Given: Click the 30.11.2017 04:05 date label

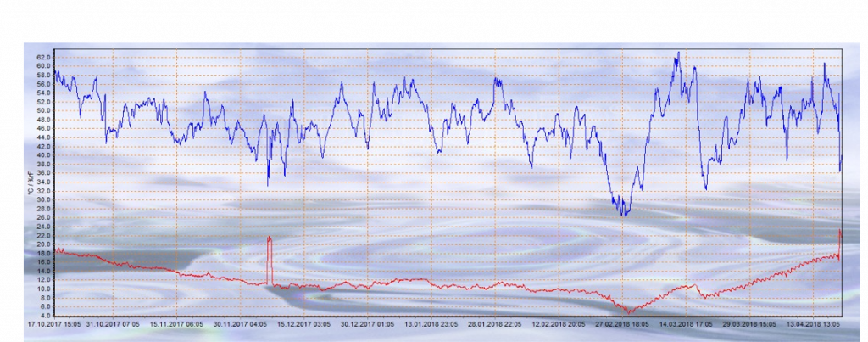Looking at the screenshot, I should pos(242,323).
